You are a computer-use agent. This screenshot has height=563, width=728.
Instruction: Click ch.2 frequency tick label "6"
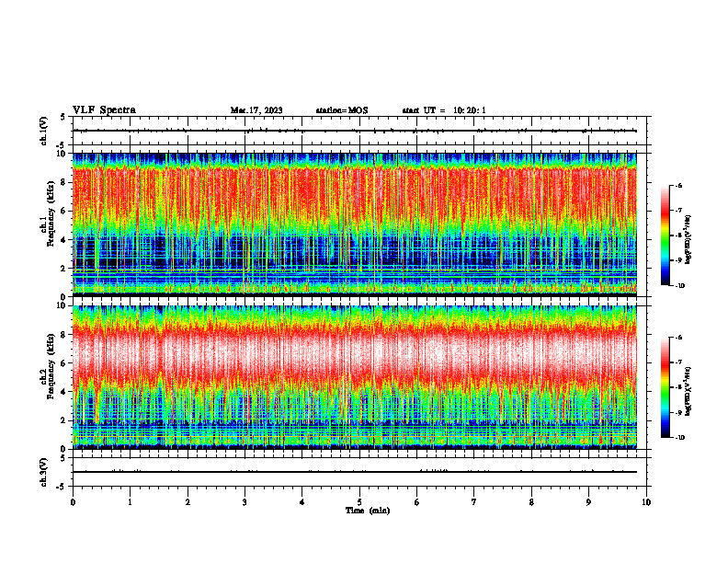[x=64, y=363]
